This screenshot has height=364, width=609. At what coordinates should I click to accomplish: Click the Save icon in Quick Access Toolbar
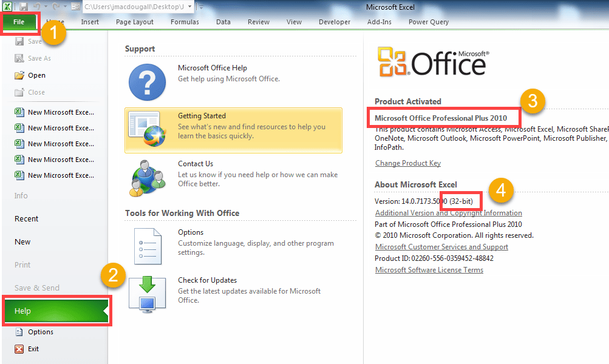24,7
